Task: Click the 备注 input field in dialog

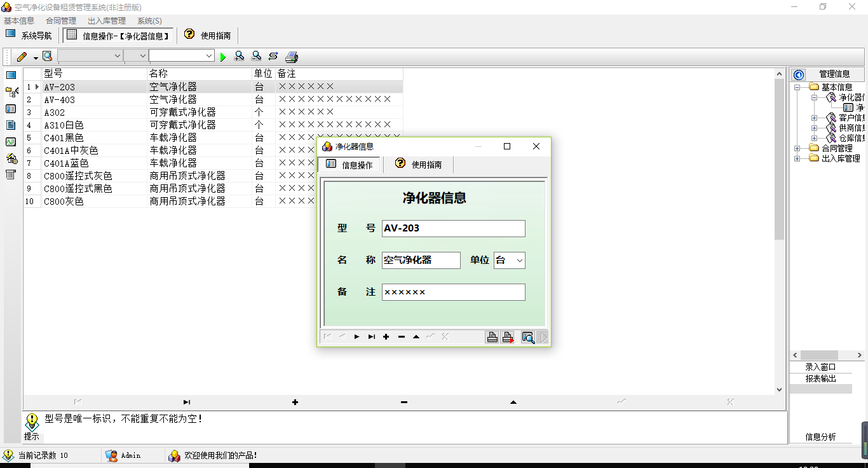Action: 454,292
